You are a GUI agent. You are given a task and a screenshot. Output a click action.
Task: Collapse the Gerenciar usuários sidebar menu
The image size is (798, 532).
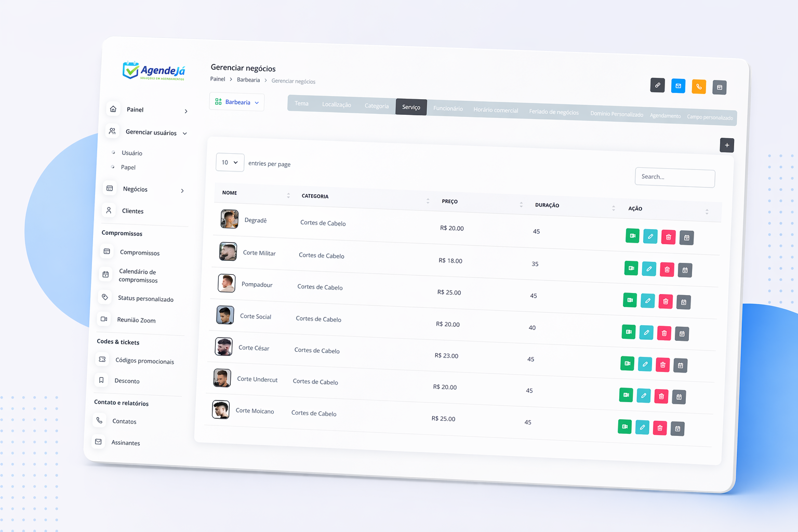tap(184, 134)
